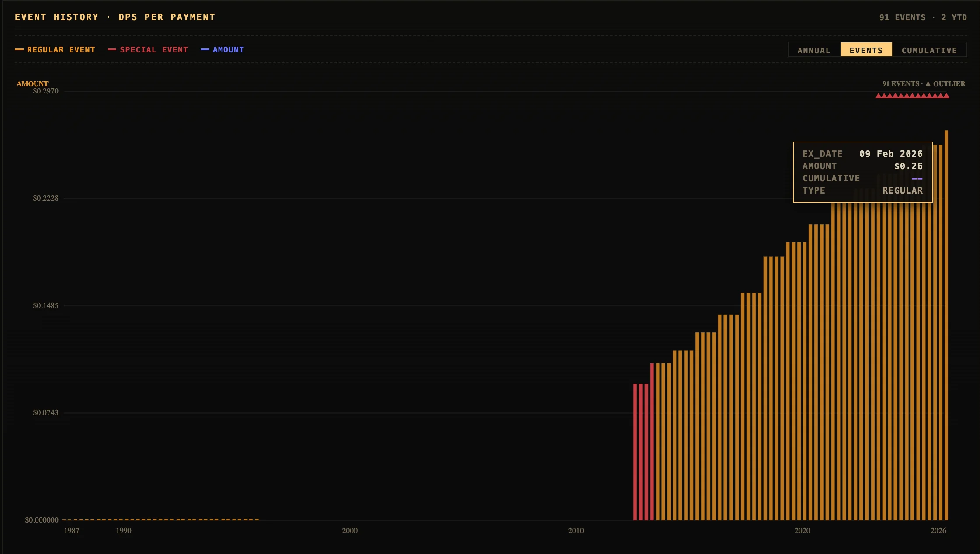Click the $0.2228 y-axis label
The image size is (980, 554).
pos(45,198)
